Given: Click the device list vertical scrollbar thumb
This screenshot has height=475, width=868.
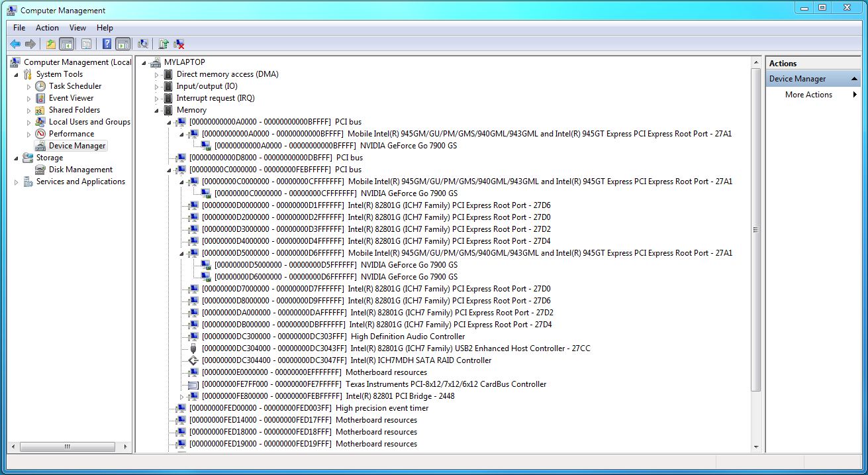Looking at the screenshot, I should click(756, 229).
